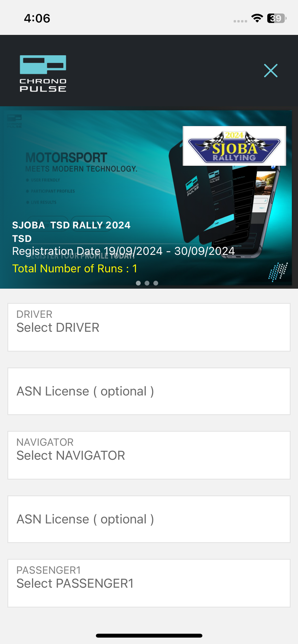Tap Total Number of Runs : 1

[75, 269]
